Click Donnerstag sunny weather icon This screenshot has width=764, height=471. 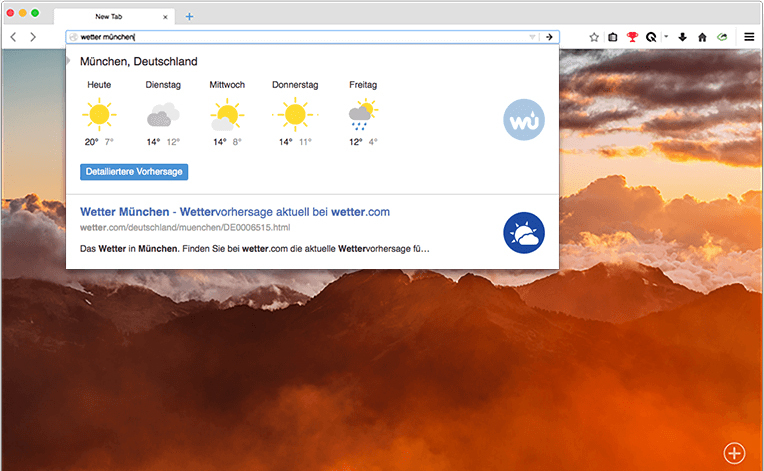[295, 114]
